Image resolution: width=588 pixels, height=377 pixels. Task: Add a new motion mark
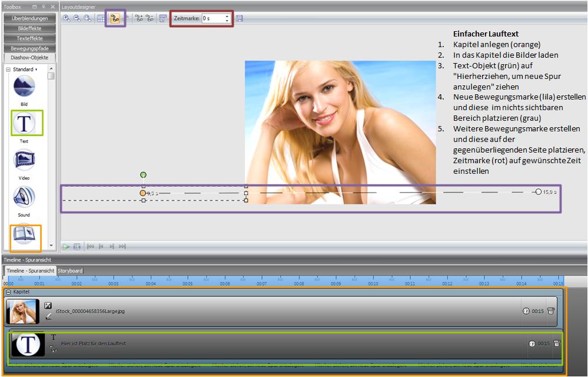[139, 18]
